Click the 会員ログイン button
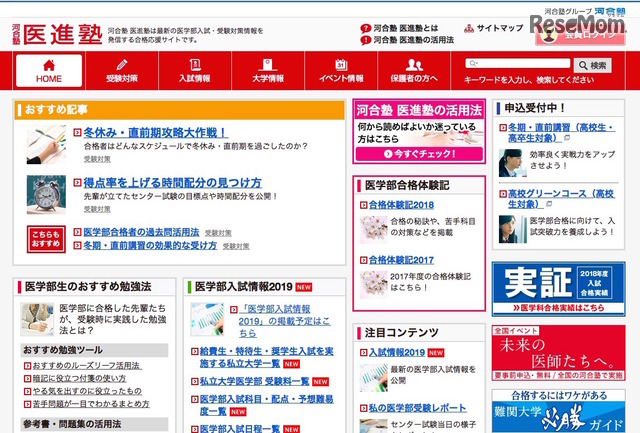This screenshot has width=640, height=433. tap(580, 36)
